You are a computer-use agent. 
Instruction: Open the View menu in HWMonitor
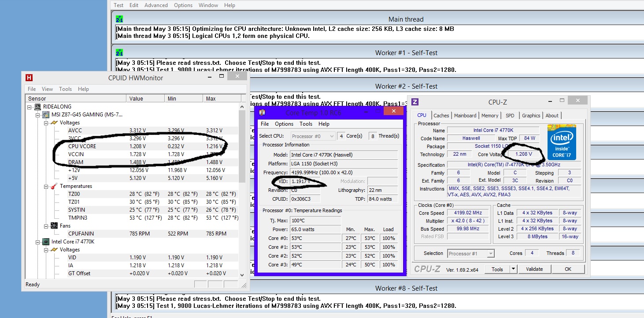click(x=47, y=89)
